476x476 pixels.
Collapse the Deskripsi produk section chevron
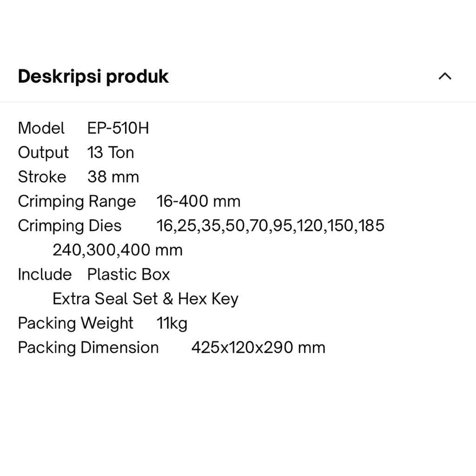tap(445, 76)
